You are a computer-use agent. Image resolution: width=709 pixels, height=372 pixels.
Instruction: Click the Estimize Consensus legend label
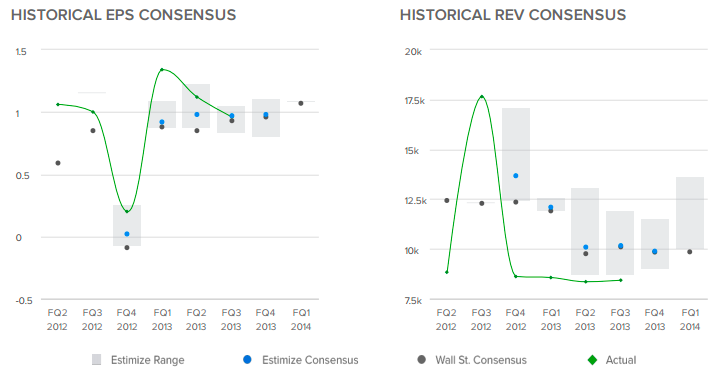point(310,360)
